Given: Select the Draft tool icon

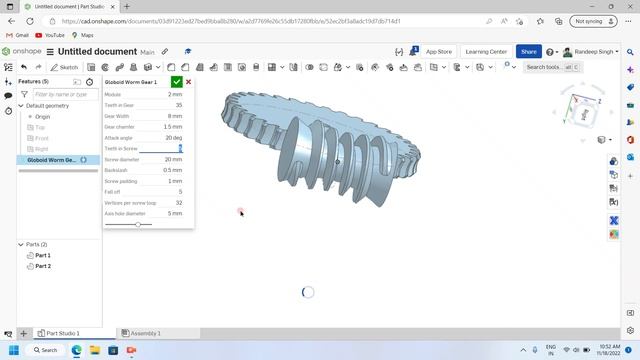Looking at the screenshot, I should pos(200,67).
